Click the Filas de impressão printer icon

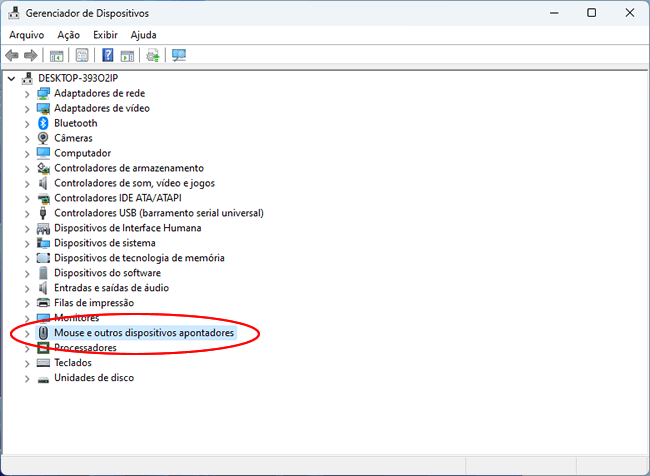pyautogui.click(x=43, y=303)
